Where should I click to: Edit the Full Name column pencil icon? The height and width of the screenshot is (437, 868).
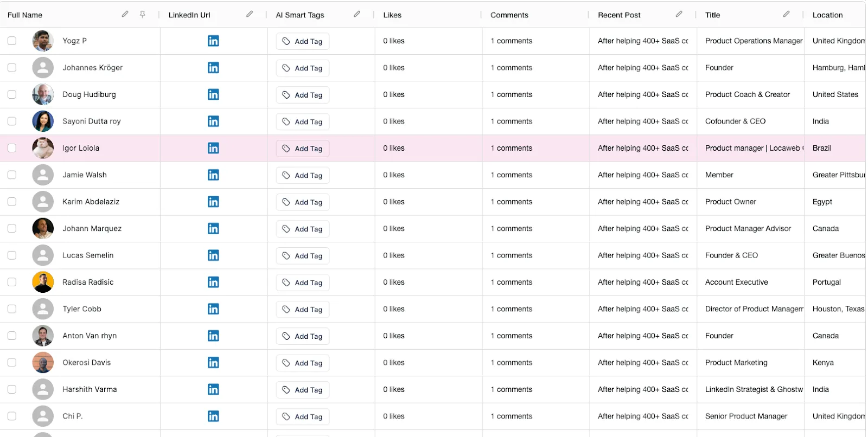tap(125, 14)
